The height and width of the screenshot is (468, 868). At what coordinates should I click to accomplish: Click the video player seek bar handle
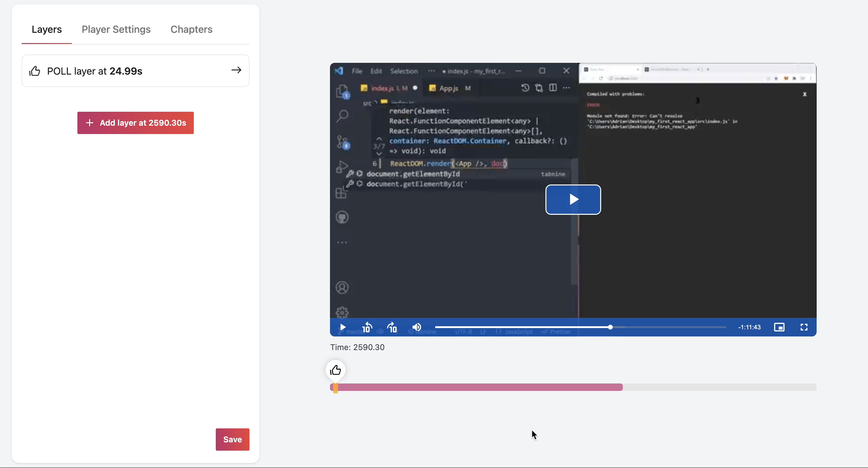[610, 327]
